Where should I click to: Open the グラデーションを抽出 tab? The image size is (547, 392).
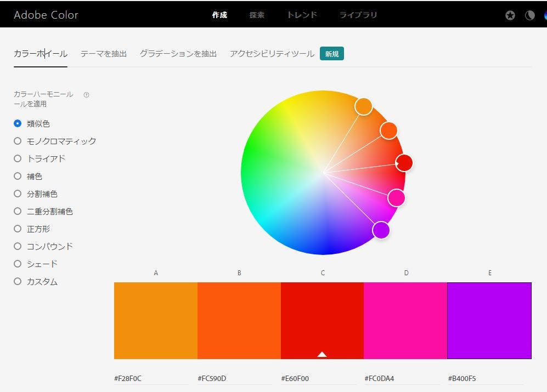click(178, 54)
